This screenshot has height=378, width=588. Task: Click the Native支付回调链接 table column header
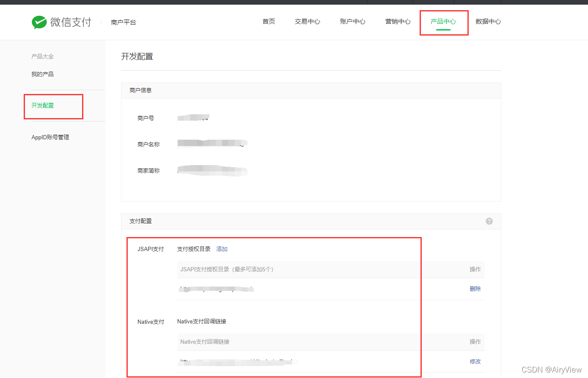click(205, 342)
